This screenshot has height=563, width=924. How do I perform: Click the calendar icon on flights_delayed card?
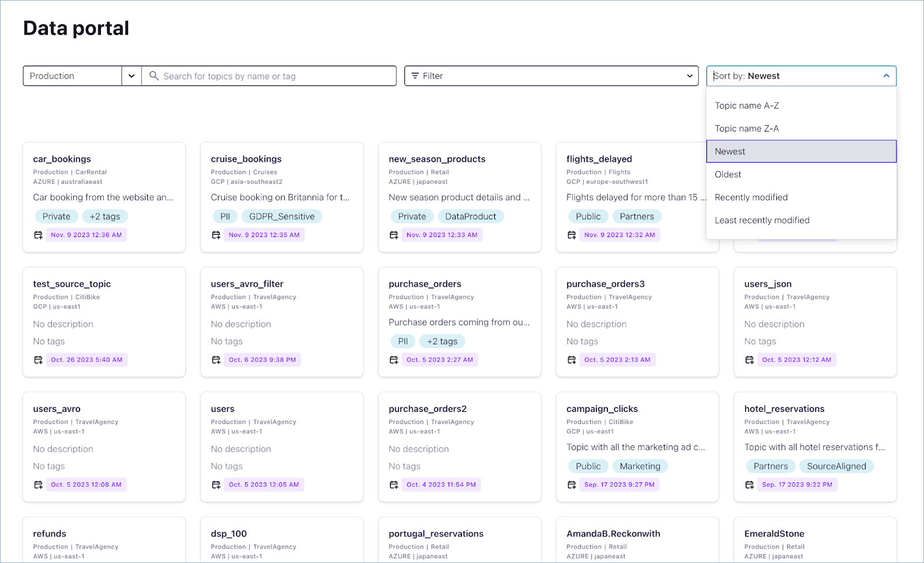tap(572, 235)
